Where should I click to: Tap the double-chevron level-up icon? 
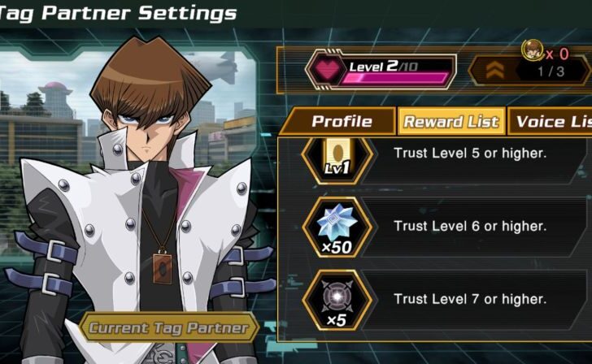pos(495,70)
